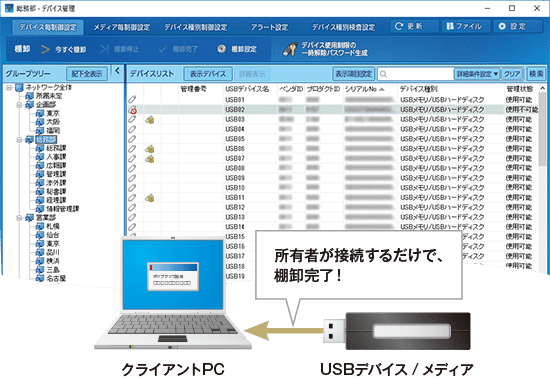Click the ネットワーク全体 network icon in the tree

point(19,87)
